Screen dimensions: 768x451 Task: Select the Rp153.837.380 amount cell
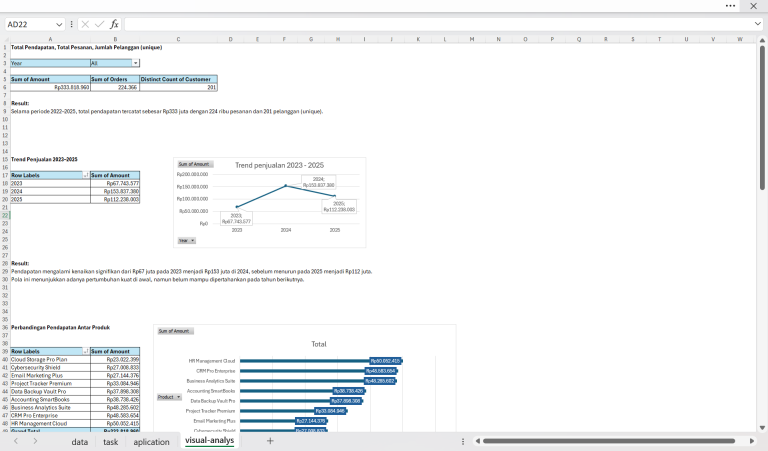(115, 191)
